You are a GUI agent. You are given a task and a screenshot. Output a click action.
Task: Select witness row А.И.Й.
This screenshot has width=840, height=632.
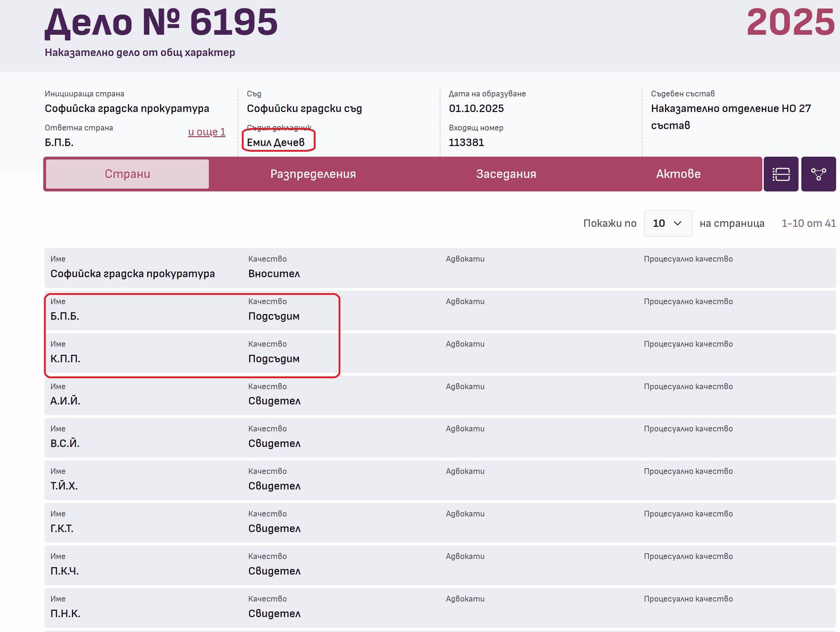tap(65, 401)
